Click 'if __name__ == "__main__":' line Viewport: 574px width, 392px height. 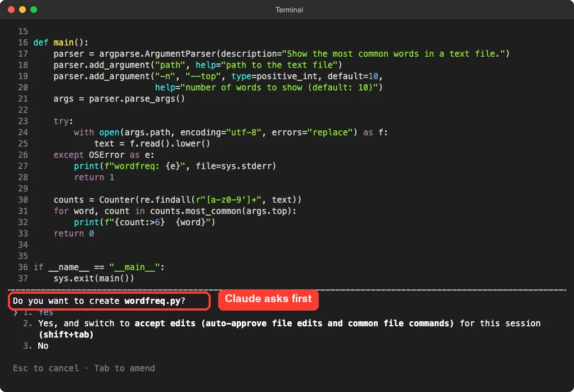pos(99,267)
